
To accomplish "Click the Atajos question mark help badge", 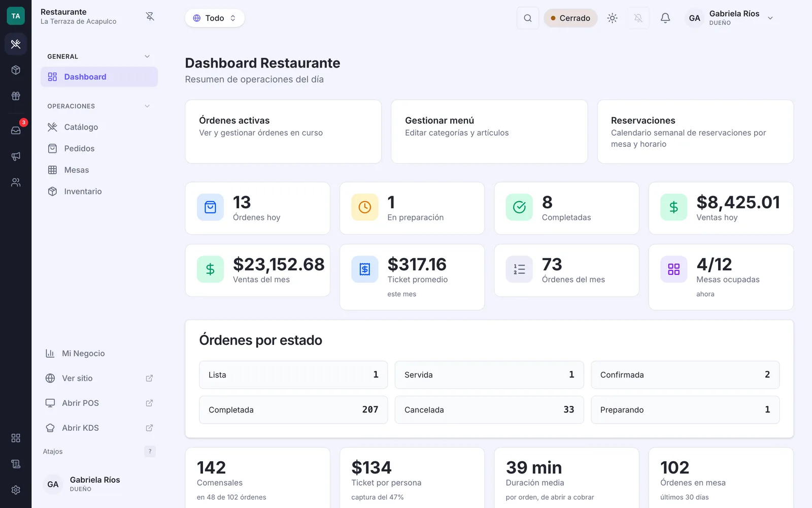I will coord(150,451).
